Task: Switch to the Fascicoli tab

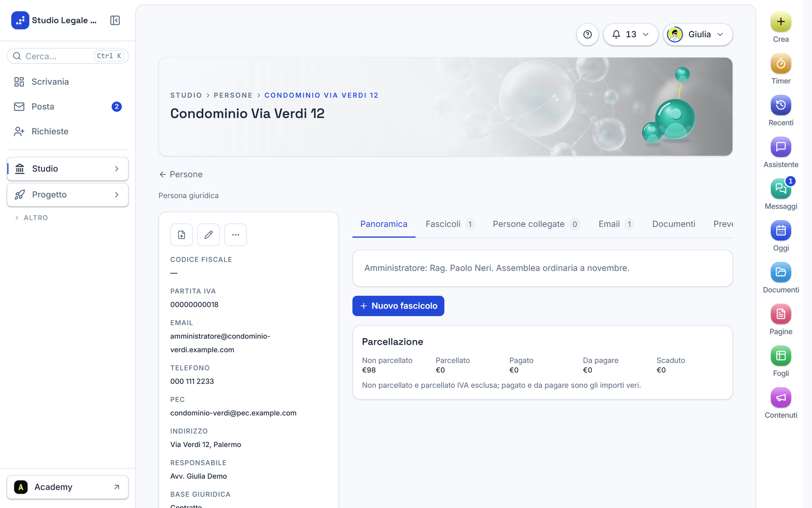Action: click(450, 224)
